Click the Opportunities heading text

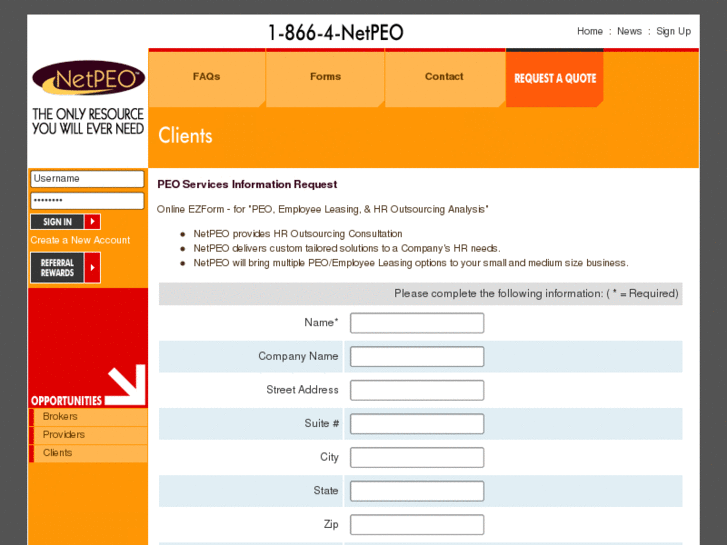(x=66, y=401)
